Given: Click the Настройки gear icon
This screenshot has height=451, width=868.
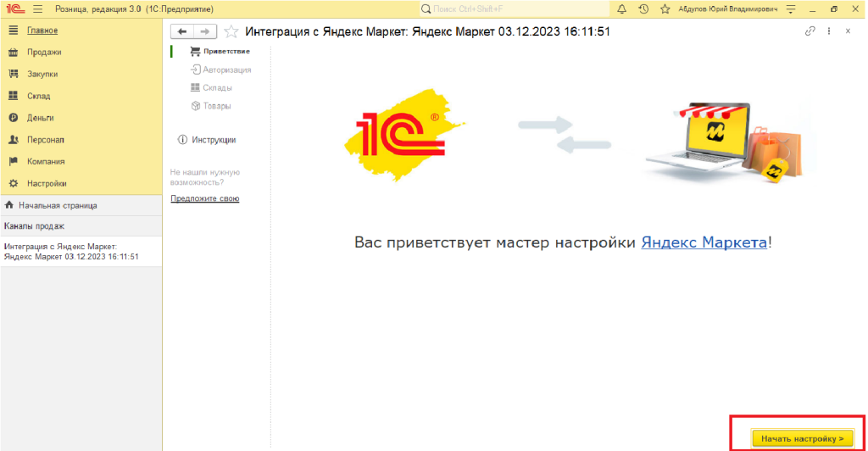Looking at the screenshot, I should pyautogui.click(x=14, y=183).
